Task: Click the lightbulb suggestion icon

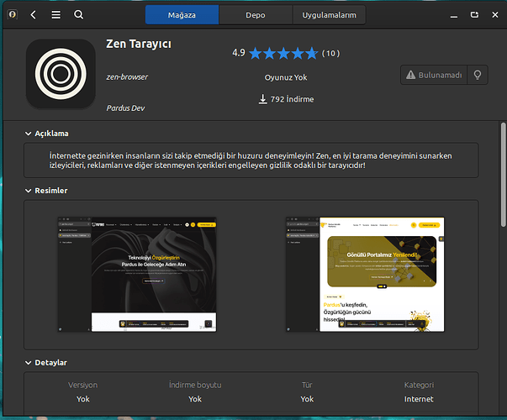Action: click(x=478, y=75)
